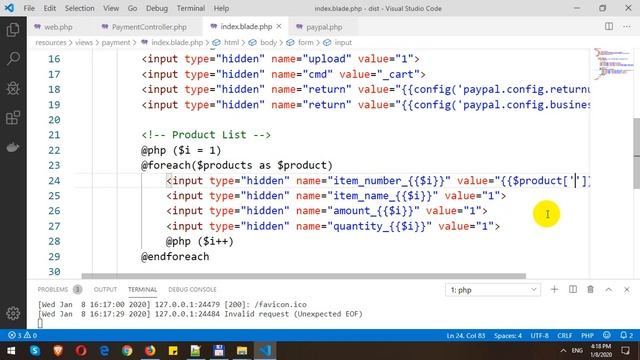Open the Windows Start menu

coord(11,351)
